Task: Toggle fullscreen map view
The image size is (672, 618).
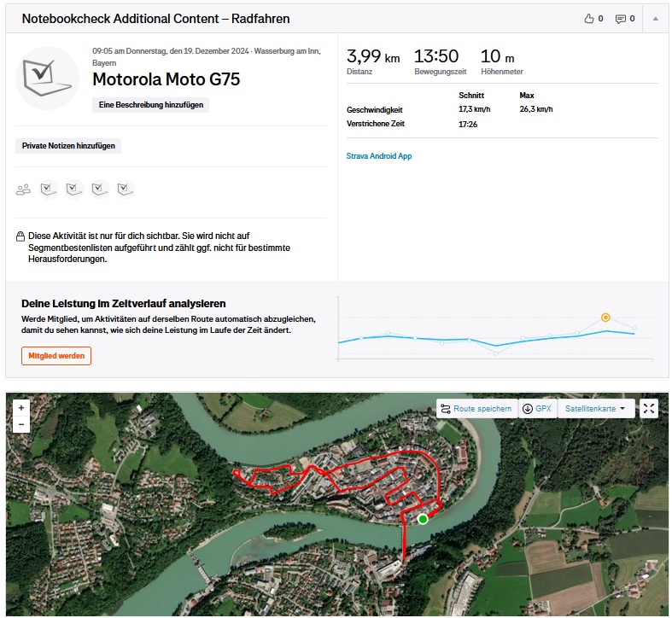Action: (649, 408)
